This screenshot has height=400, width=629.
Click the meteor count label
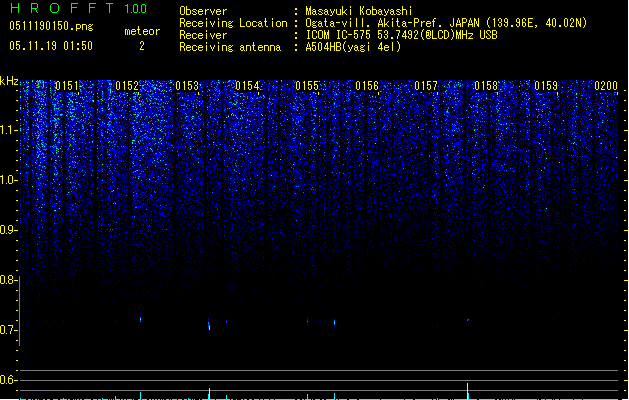(142, 31)
